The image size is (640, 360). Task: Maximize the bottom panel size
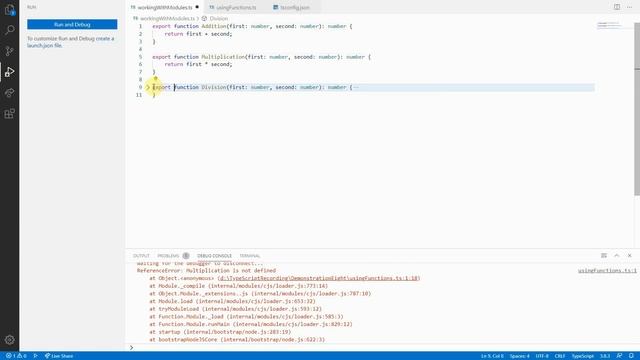617,256
